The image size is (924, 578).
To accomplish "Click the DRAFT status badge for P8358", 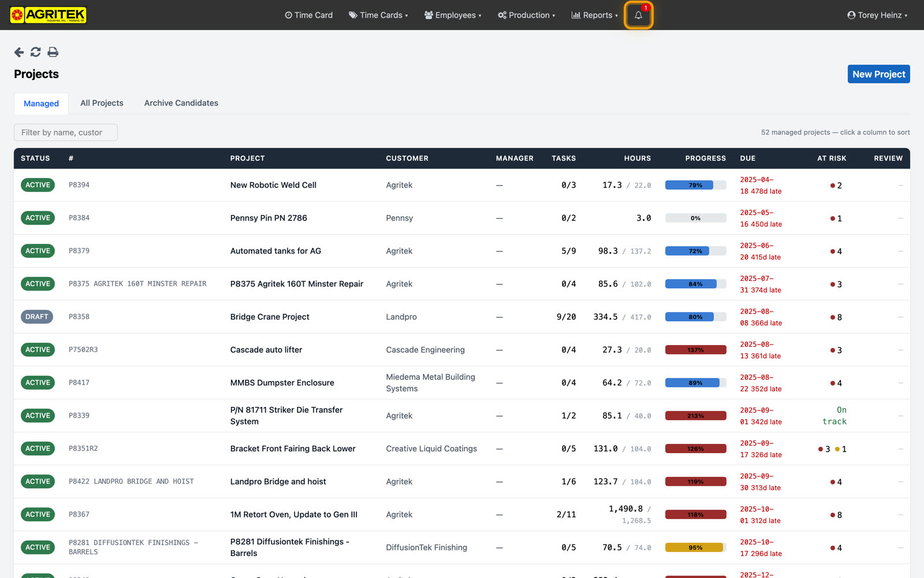I will (x=37, y=317).
